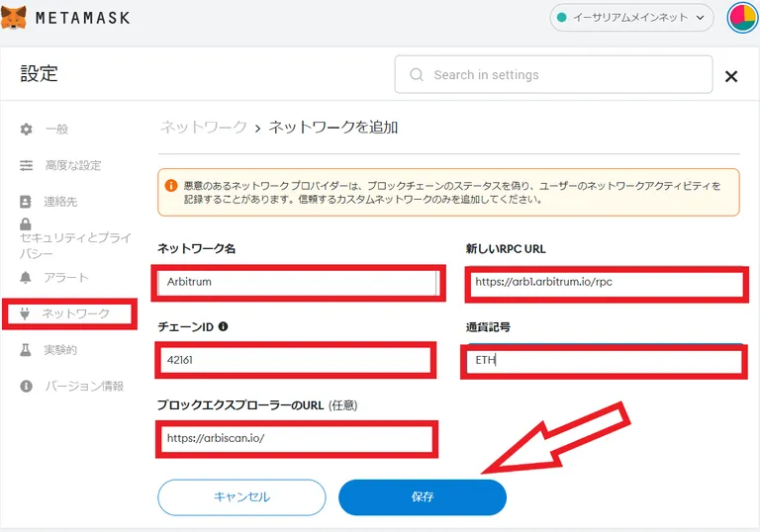This screenshot has height=532, width=760.
Task: Close the settings page with X
Action: point(731,76)
